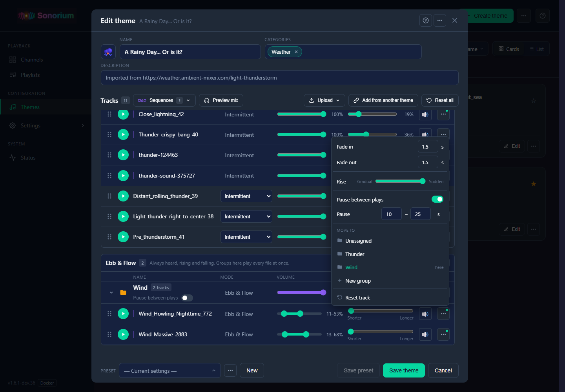Select New group in the Move to menu

(x=390, y=281)
